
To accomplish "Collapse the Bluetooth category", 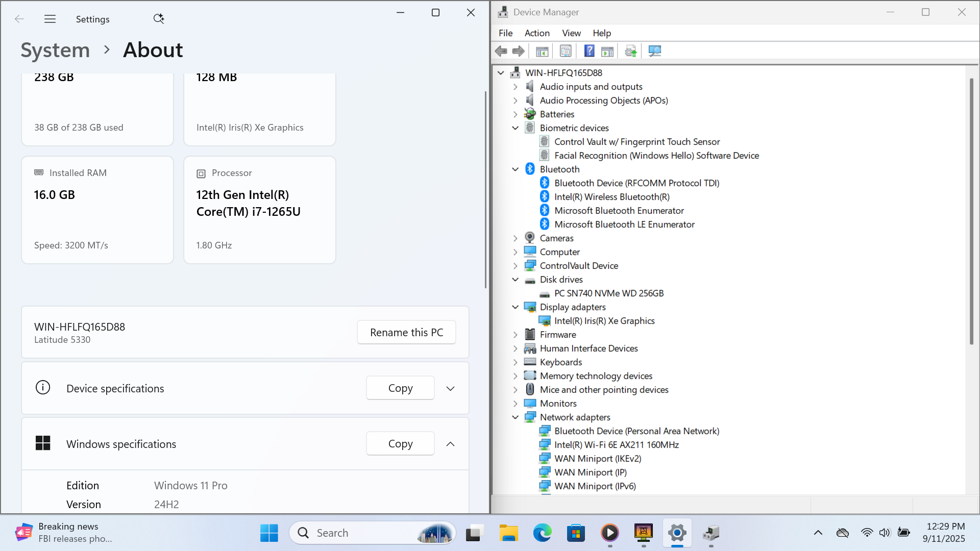I will point(516,169).
